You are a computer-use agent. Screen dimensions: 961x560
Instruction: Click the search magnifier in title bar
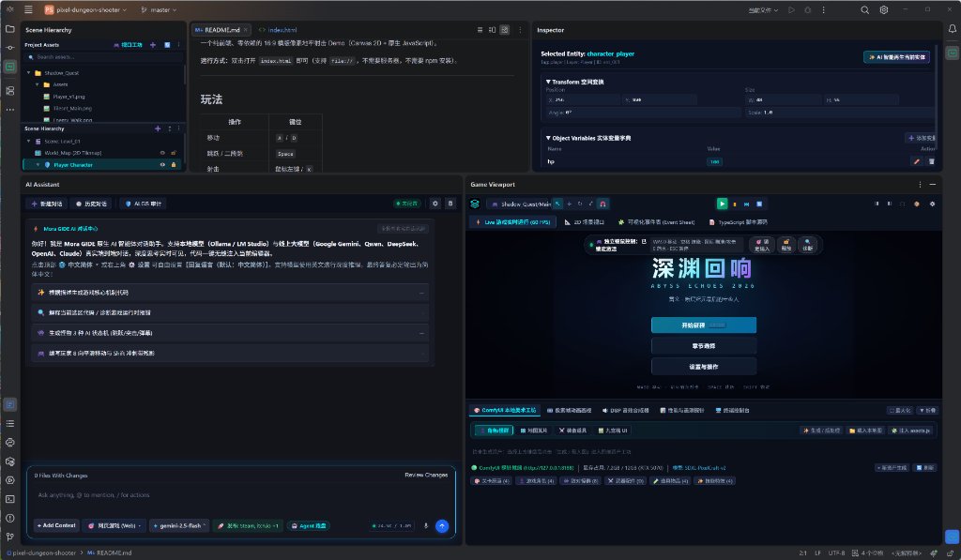864,9
